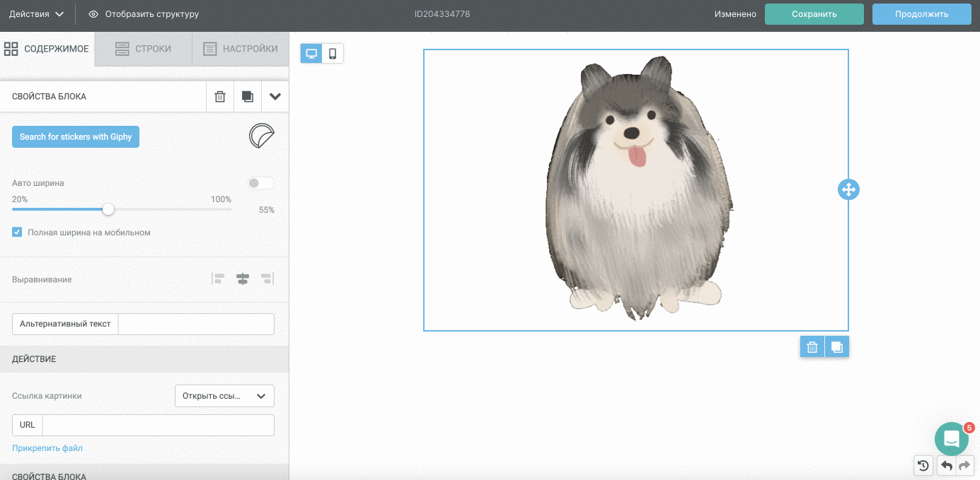Click the sticker peel icon
Image resolution: width=980 pixels, height=480 pixels.
coord(262,136)
